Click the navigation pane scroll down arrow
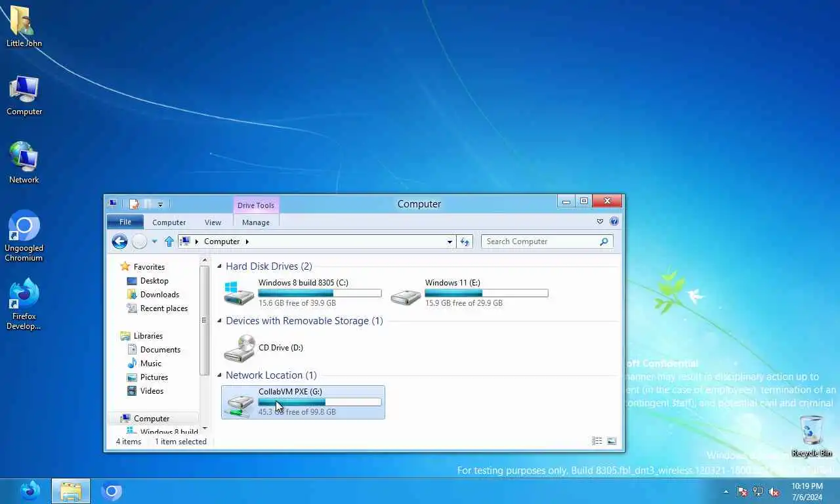Viewport: 840px width, 504px height. point(205,428)
